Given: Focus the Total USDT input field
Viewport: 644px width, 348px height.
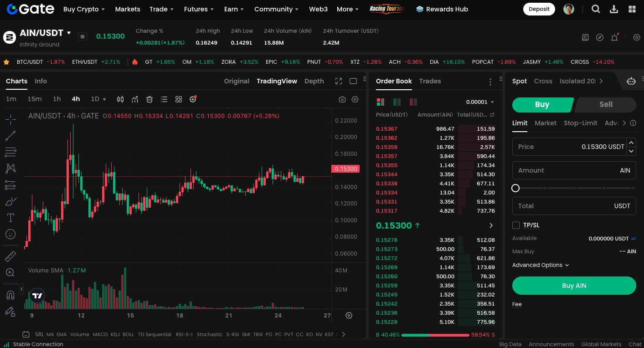Looking at the screenshot, I should (574, 206).
